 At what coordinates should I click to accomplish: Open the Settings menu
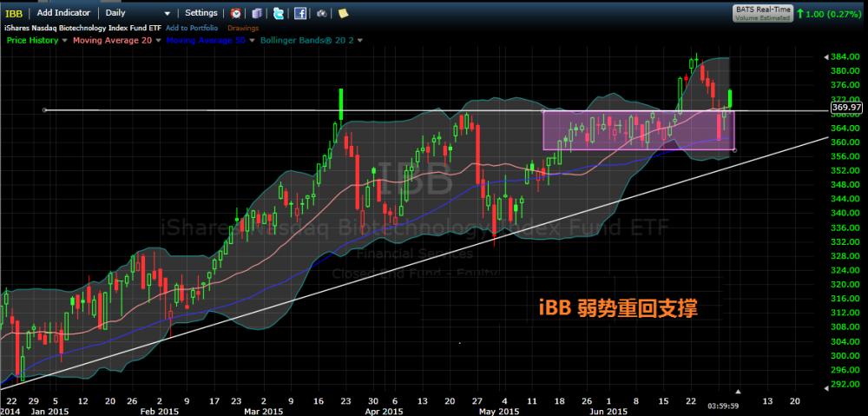pyautogui.click(x=201, y=13)
